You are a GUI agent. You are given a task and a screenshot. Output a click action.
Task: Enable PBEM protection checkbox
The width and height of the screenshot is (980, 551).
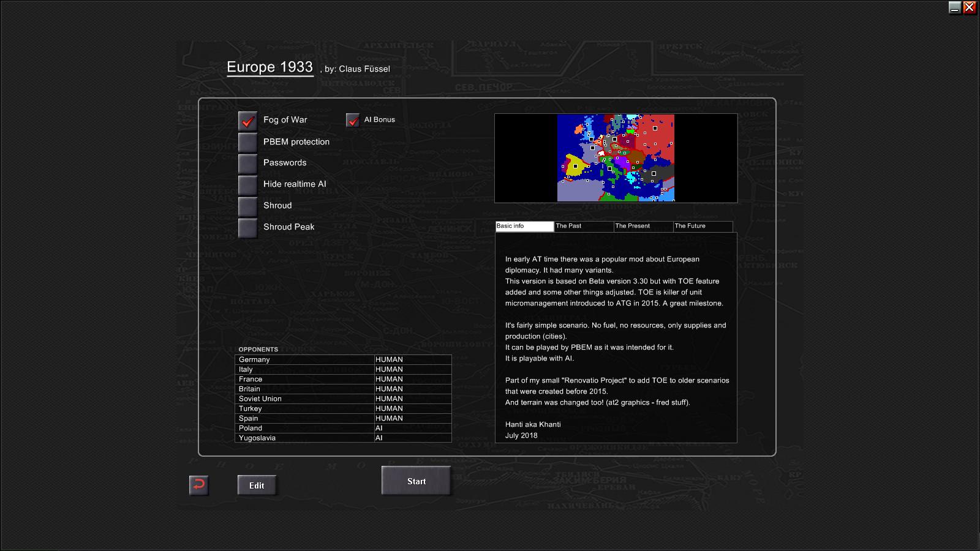coord(247,142)
